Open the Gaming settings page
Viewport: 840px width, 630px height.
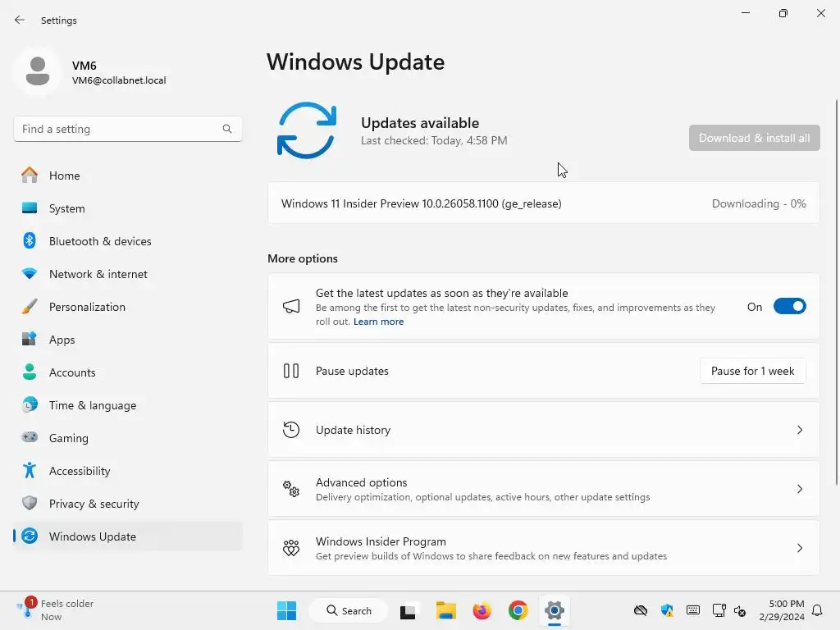127,437
